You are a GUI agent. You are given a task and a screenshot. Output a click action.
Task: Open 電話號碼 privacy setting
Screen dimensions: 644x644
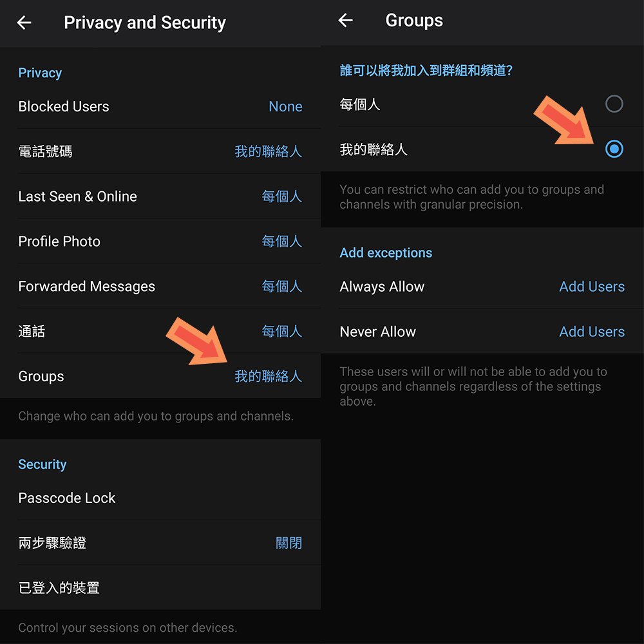coord(45,151)
